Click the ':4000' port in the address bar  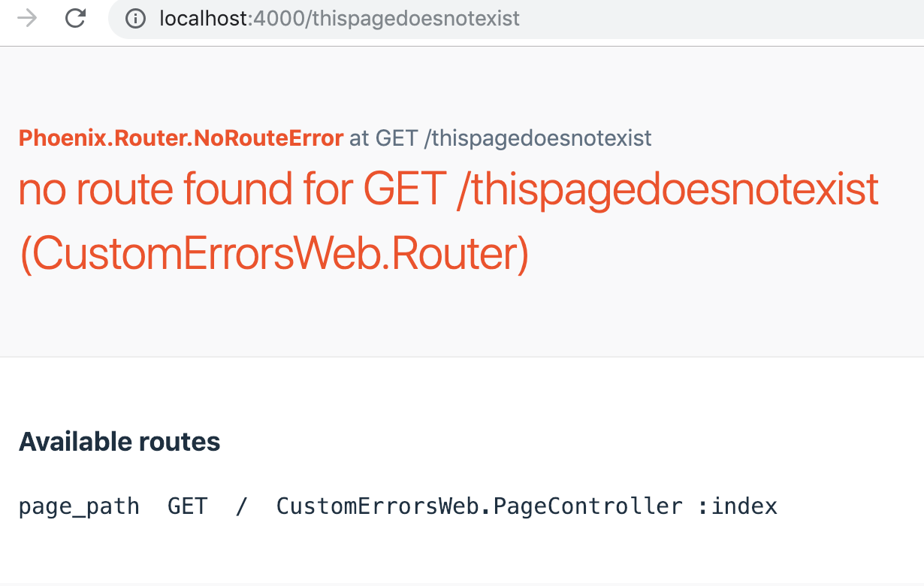(276, 18)
